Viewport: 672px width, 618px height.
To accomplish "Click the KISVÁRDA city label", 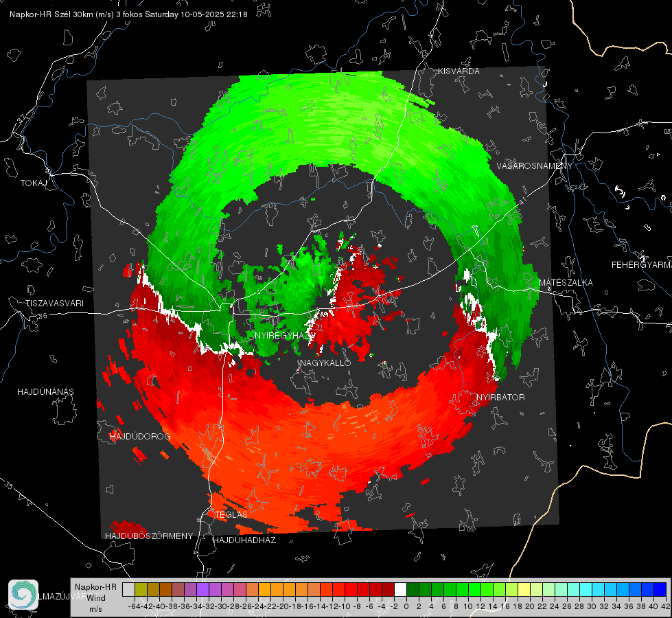I will 459,71.
